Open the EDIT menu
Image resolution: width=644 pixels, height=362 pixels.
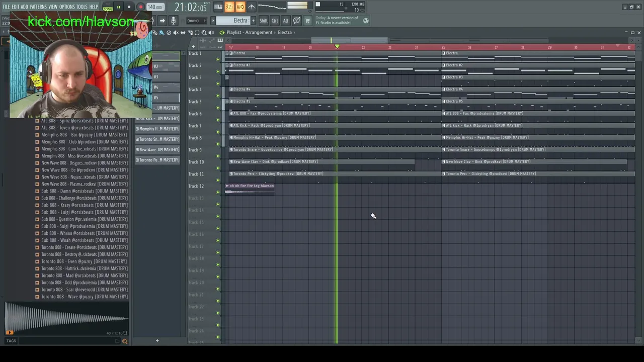coord(15,7)
